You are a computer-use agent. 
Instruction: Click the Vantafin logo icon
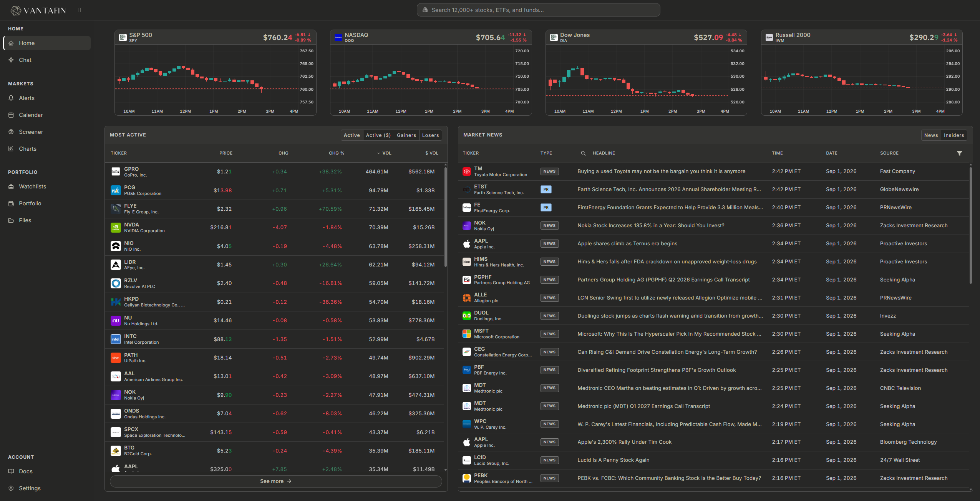[x=16, y=10]
